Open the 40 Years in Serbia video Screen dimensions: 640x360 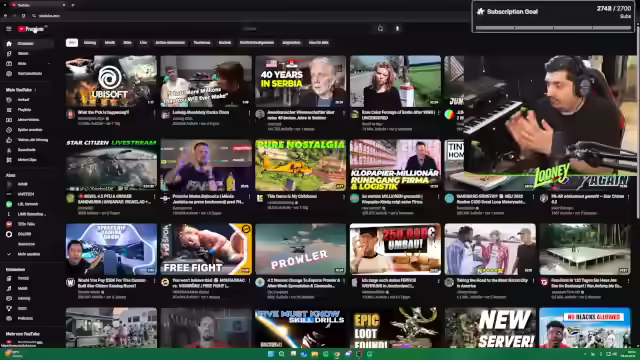click(x=300, y=81)
